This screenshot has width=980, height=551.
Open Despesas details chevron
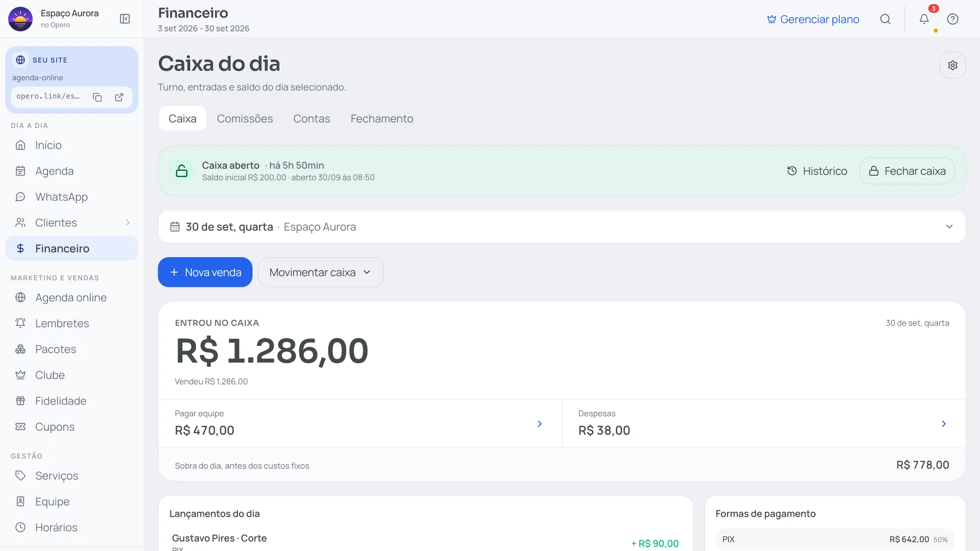(944, 424)
